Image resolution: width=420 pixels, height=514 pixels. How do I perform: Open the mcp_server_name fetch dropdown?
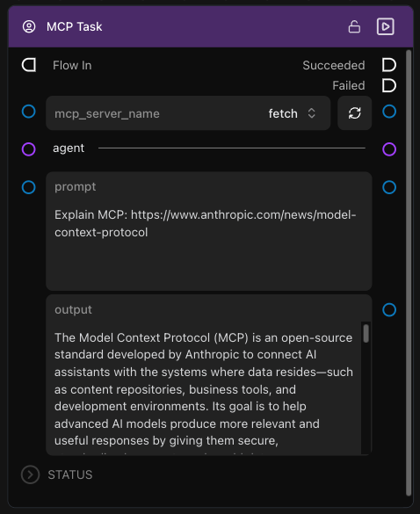[x=188, y=113]
